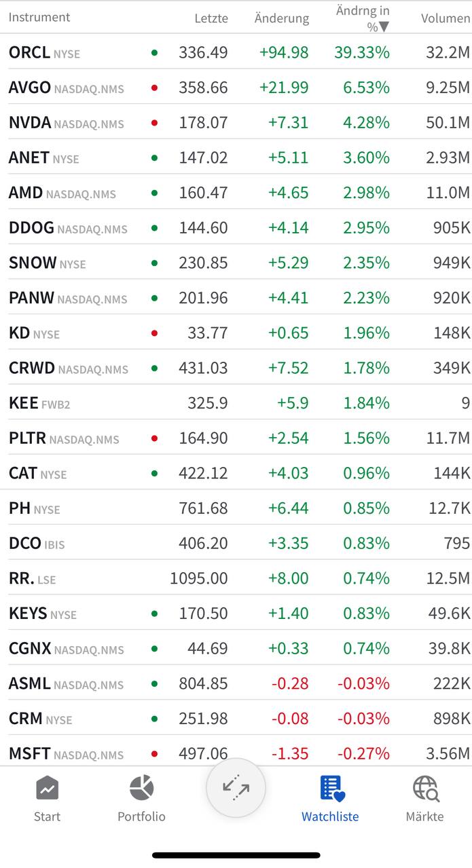Tap the Start chart icon
Image resolution: width=472 pixels, height=868 pixels.
(x=47, y=789)
